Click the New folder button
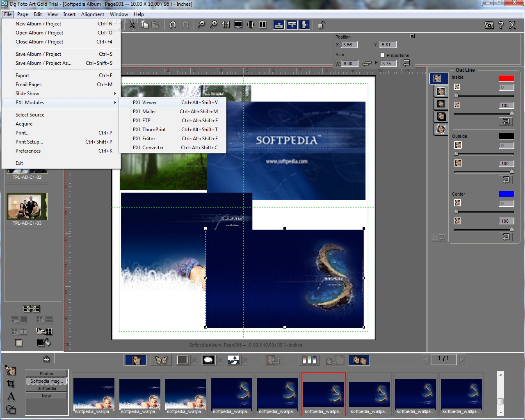The width and height of the screenshot is (525, 420). (46, 396)
